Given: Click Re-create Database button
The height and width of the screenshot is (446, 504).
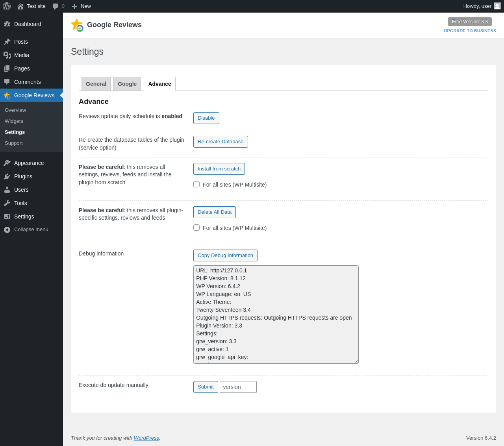Looking at the screenshot, I should point(220,142).
